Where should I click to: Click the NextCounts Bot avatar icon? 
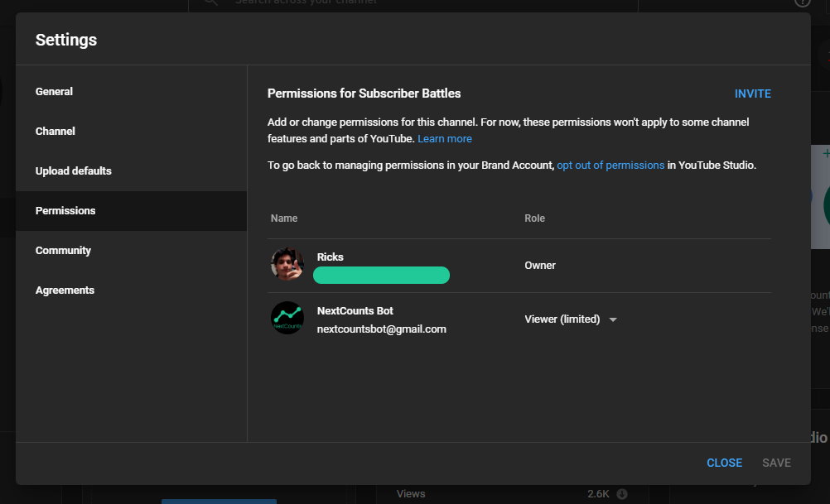287,318
